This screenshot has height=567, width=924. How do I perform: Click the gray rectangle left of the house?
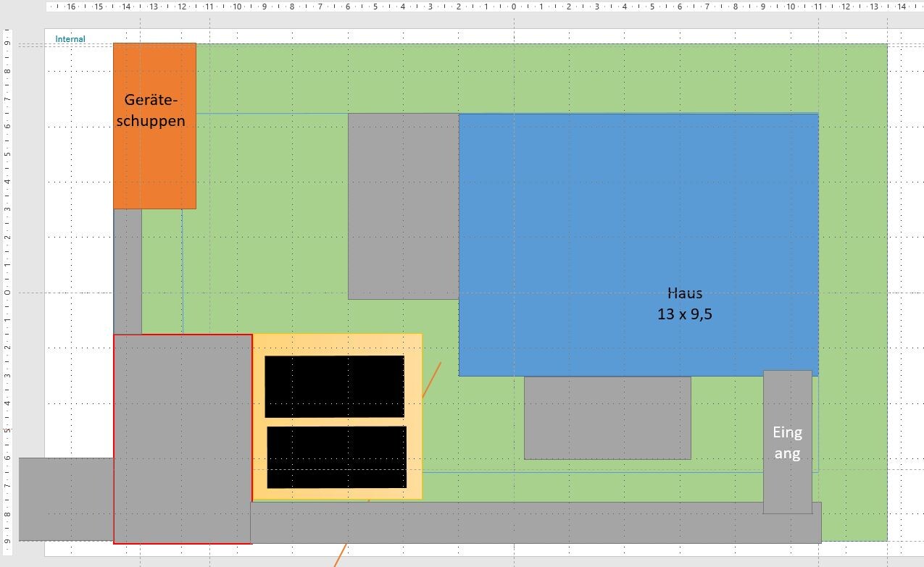(403, 206)
